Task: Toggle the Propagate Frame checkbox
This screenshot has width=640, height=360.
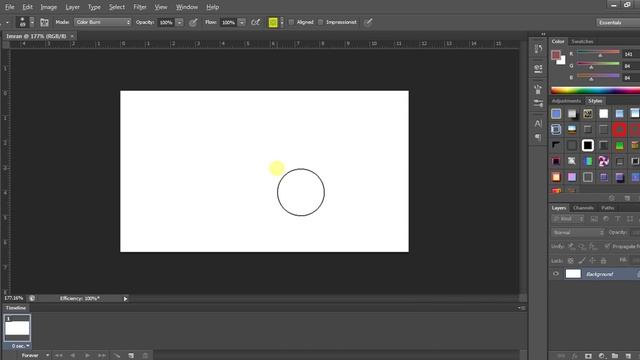Action: tap(607, 246)
